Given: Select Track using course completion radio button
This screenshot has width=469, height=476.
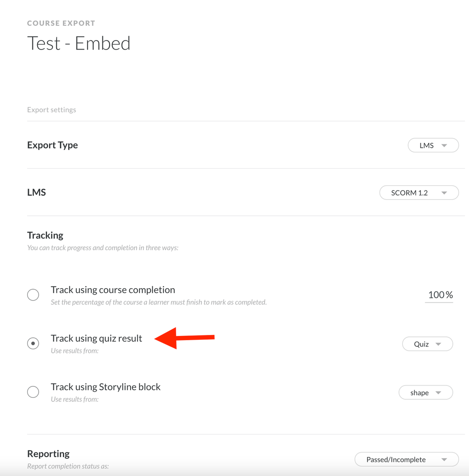Looking at the screenshot, I should 33,295.
